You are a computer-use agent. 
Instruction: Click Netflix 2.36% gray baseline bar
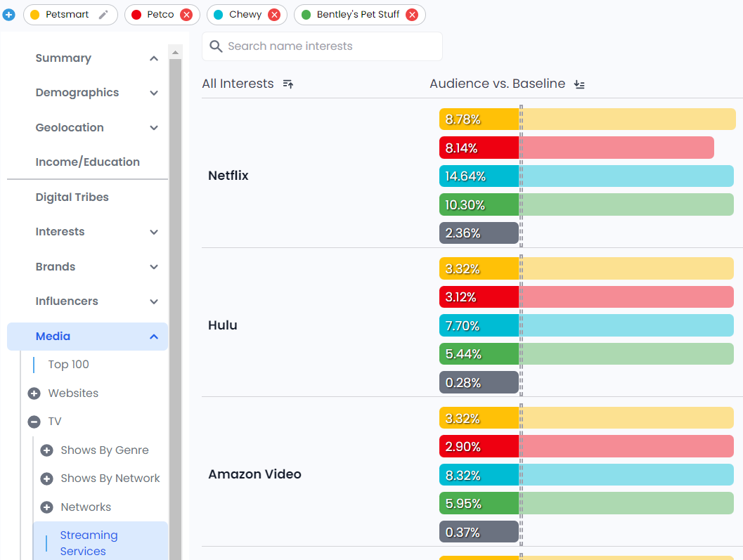[479, 233]
